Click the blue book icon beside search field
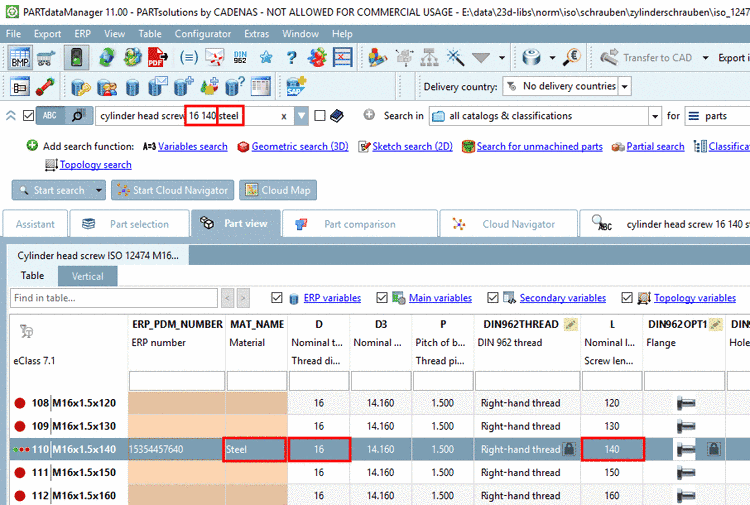This screenshot has width=750, height=505. tap(337, 116)
